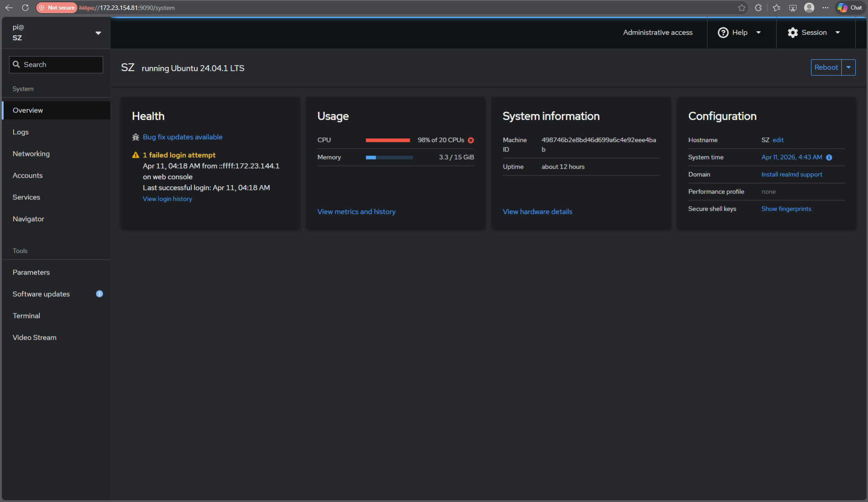
Task: Click the Memory usage bar
Action: point(389,157)
